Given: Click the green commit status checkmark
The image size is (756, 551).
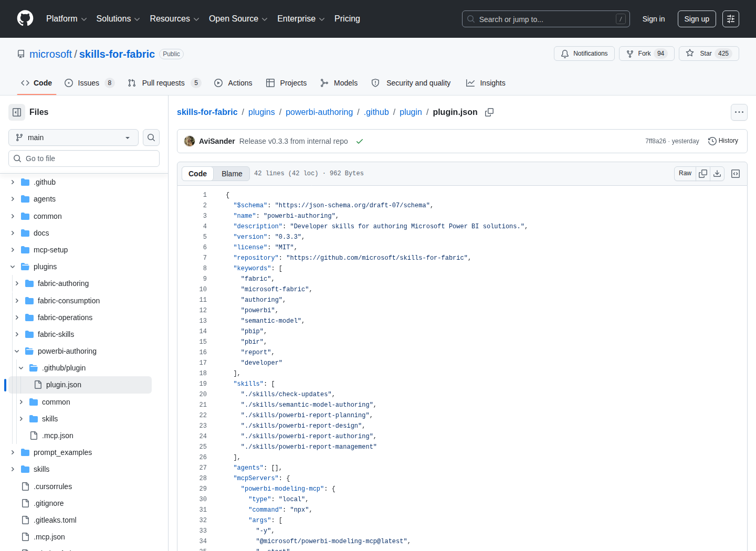Looking at the screenshot, I should click(x=360, y=142).
